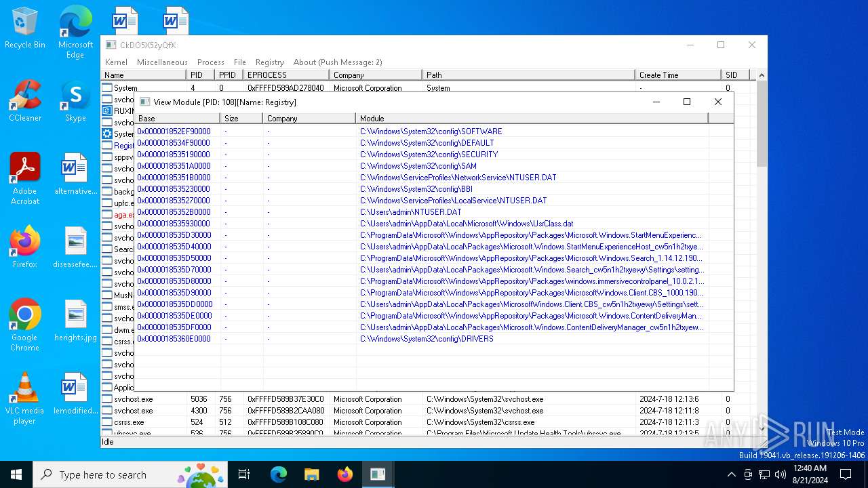
Task: Open the Google Chrome desktop shortcut
Action: (x=25, y=325)
